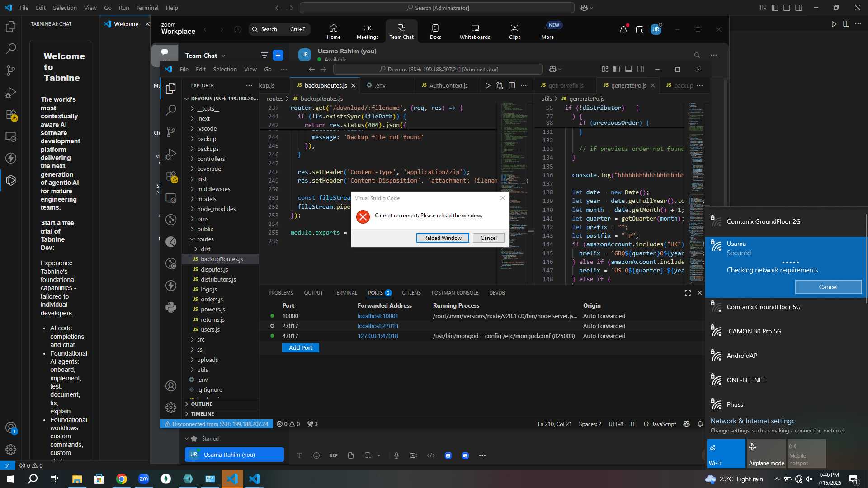Toggle secondary side bar in Devoms title bar
The width and height of the screenshot is (868, 488).
pos(641,69)
